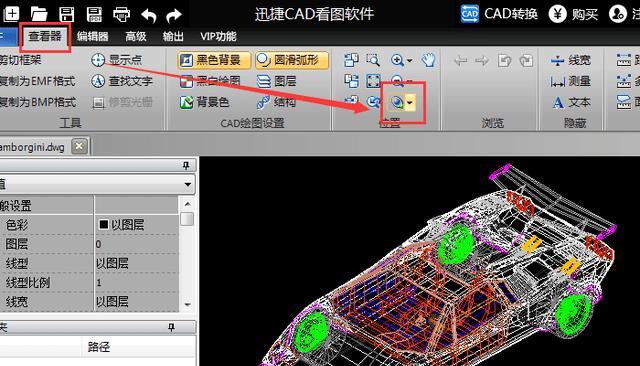Click the right arrow browse icon
Image resolution: width=640 pixels, height=366 pixels.
point(482,61)
